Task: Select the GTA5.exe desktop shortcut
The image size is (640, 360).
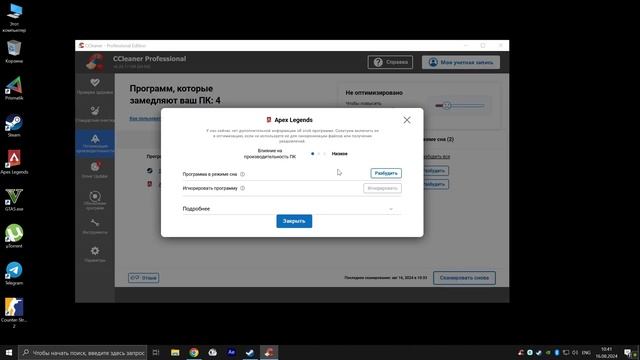Action: click(14, 199)
